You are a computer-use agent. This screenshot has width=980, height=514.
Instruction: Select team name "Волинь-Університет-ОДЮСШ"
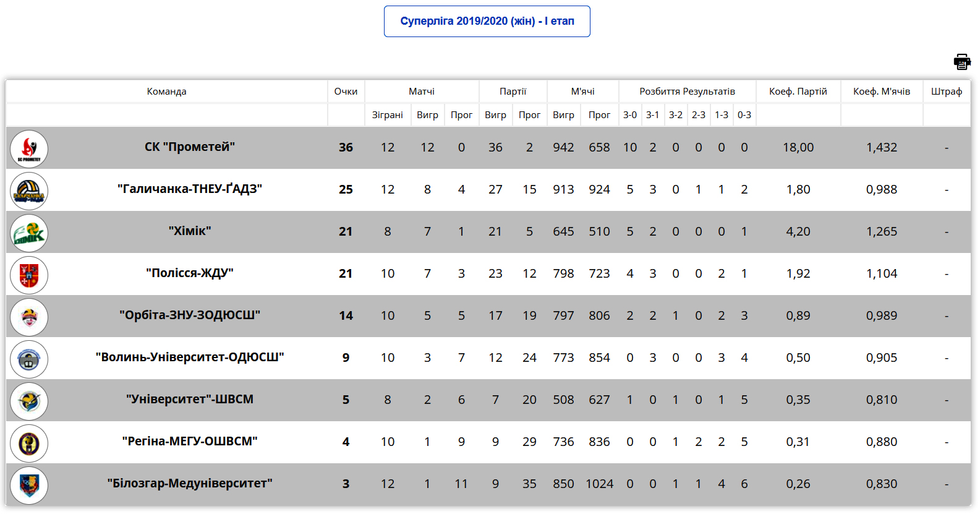(x=190, y=358)
